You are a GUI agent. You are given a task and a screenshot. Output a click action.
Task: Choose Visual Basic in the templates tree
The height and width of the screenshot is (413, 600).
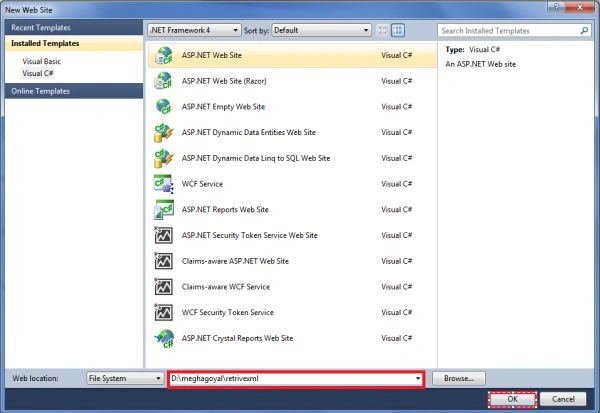[x=41, y=61]
